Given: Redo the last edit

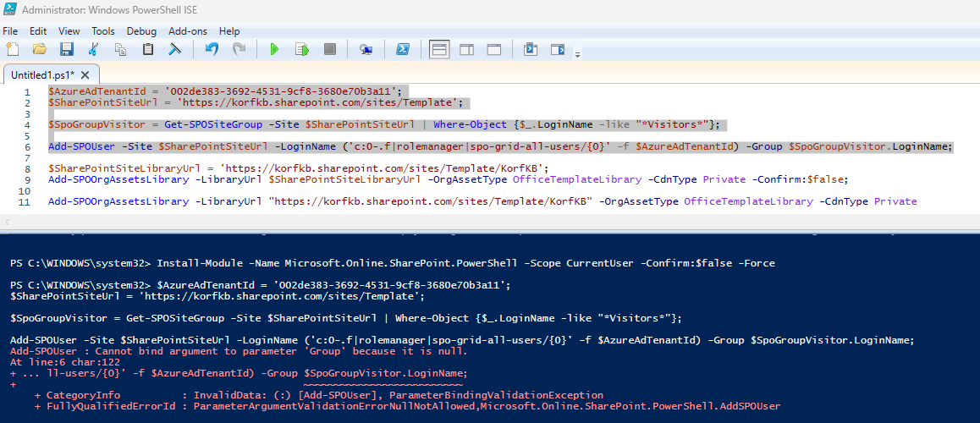Looking at the screenshot, I should coord(239,49).
